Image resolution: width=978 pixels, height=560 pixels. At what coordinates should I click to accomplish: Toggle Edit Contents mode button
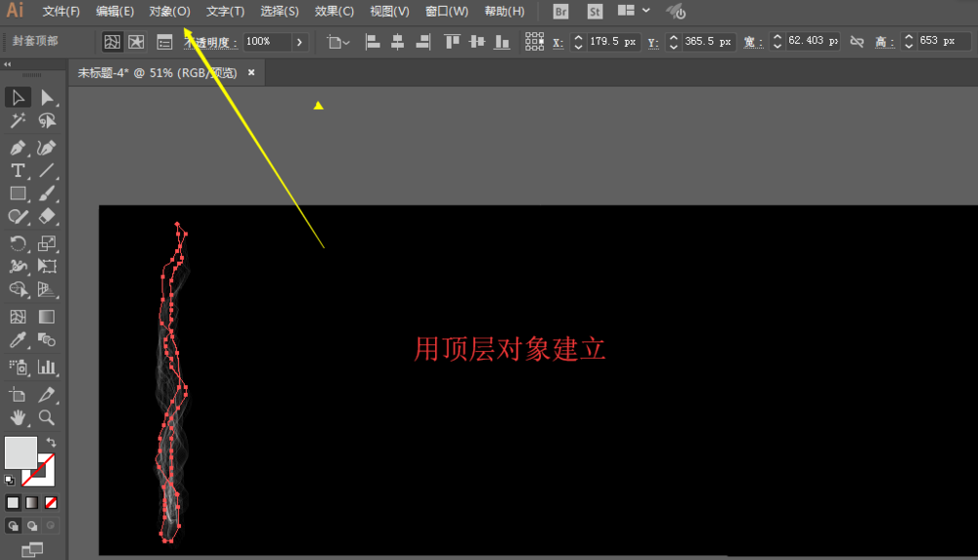coord(136,42)
